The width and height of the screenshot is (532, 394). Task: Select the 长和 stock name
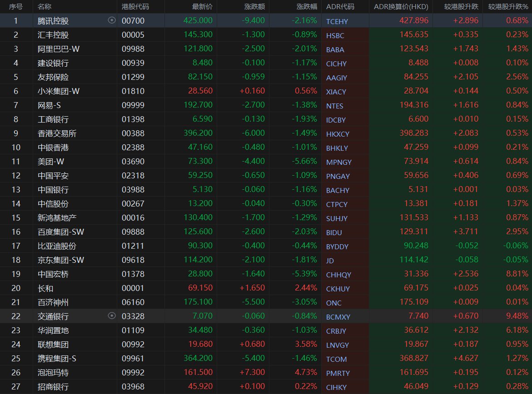click(45, 288)
